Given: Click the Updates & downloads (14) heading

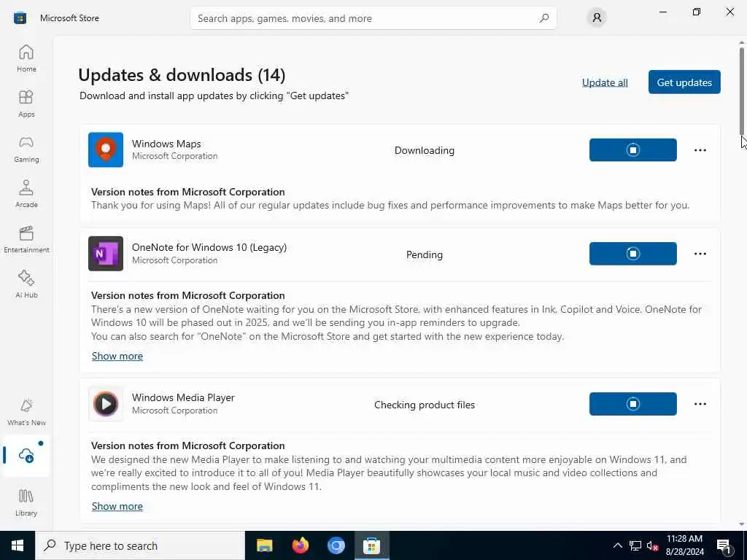Looking at the screenshot, I should pyautogui.click(x=182, y=75).
